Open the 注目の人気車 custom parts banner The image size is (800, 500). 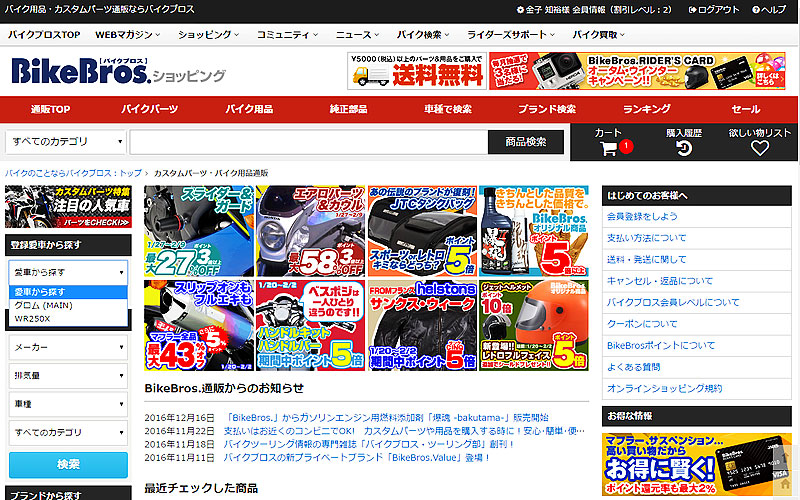[x=68, y=207]
